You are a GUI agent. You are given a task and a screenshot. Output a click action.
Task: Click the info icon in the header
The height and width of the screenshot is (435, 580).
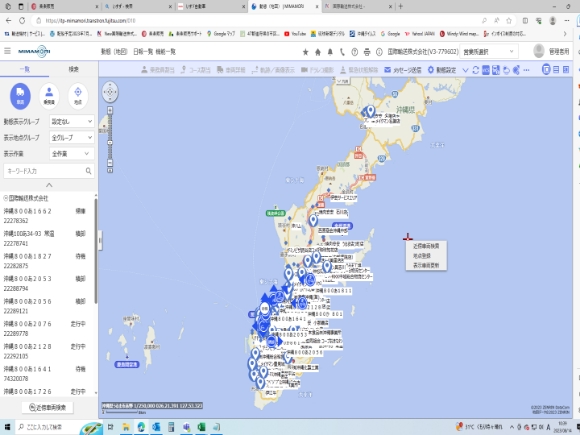(x=379, y=52)
